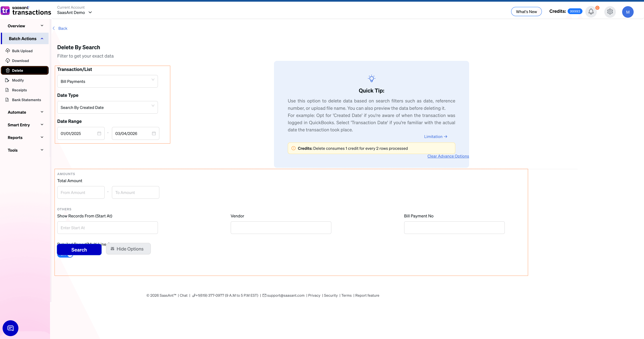644x339 pixels.
Task: Click the From Amount input field
Action: [81, 192]
